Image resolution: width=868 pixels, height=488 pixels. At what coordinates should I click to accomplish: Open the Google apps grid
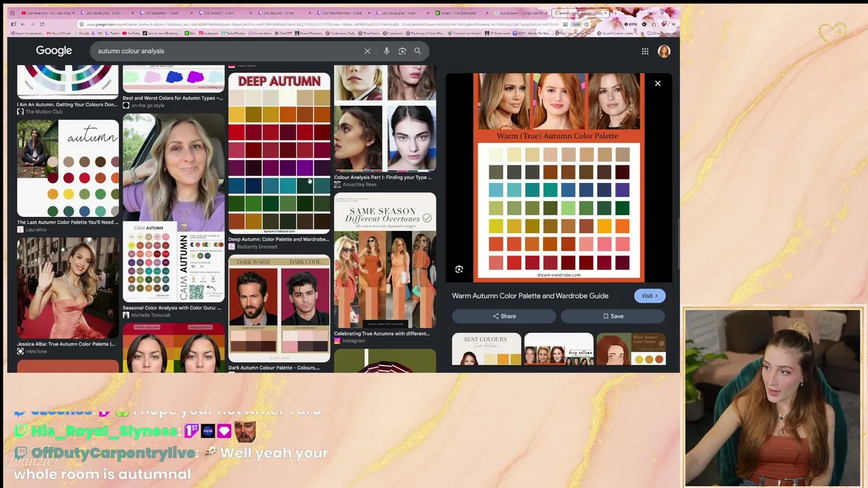[x=645, y=51]
